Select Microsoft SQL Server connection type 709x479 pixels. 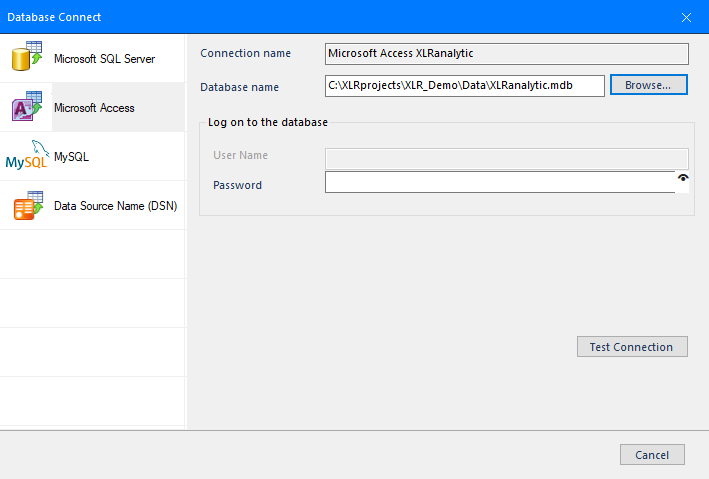click(93, 58)
